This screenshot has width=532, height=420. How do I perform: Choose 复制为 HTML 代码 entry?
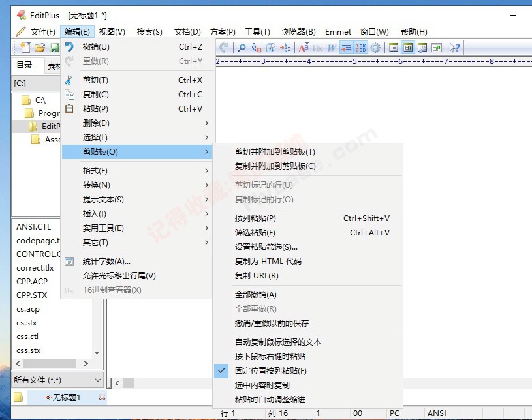click(307, 262)
